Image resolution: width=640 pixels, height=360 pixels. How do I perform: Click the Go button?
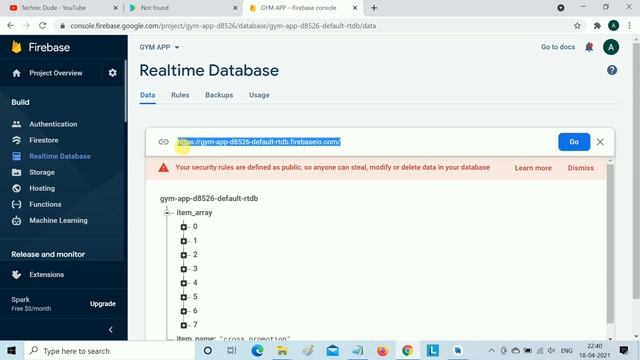[574, 142]
